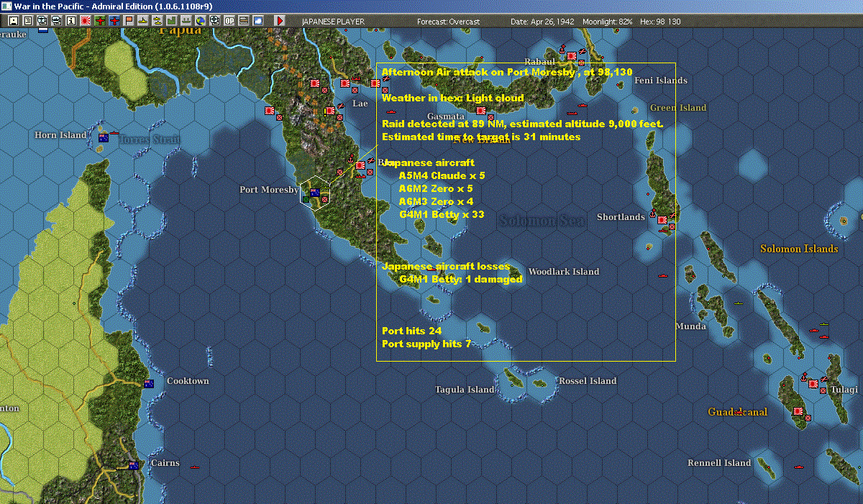Click 'A6M2 Zero x 5' in report

[x=436, y=188]
